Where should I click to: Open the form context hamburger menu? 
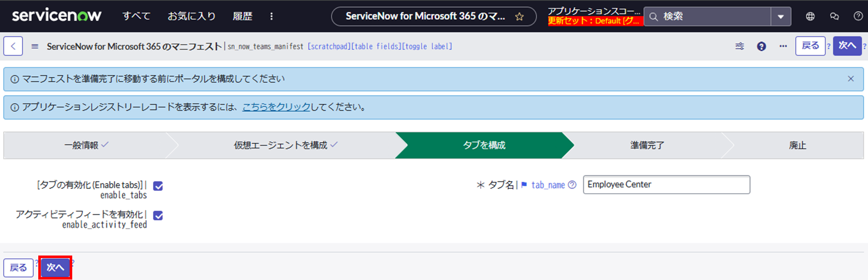pyautogui.click(x=35, y=46)
